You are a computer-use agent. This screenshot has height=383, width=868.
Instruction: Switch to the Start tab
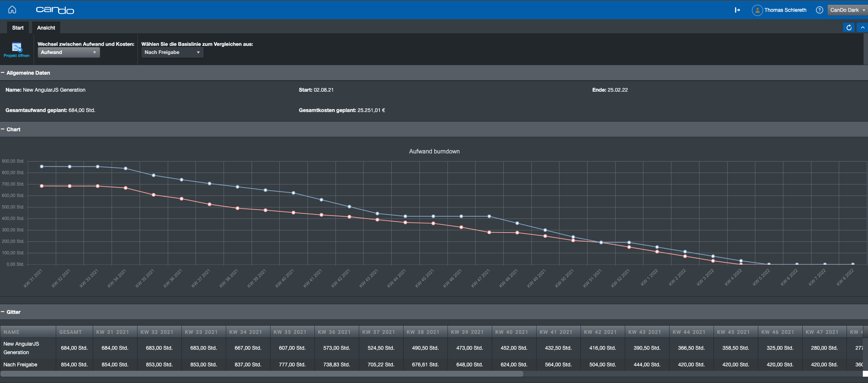[x=18, y=28]
